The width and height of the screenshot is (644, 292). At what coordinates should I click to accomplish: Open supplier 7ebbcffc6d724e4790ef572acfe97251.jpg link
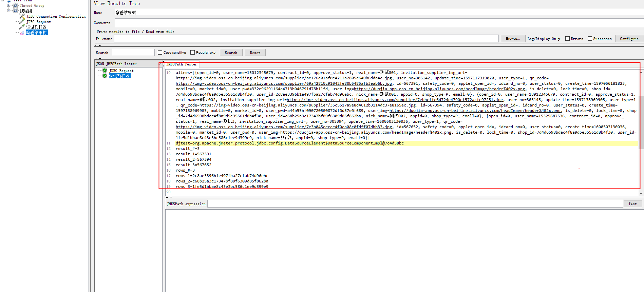(x=395, y=100)
